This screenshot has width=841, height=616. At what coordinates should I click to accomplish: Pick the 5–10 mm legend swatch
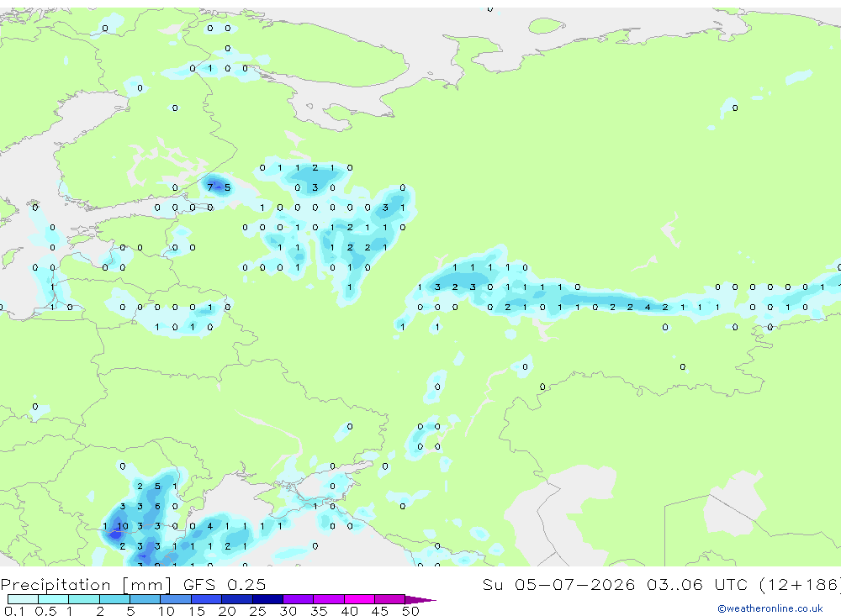(145, 599)
